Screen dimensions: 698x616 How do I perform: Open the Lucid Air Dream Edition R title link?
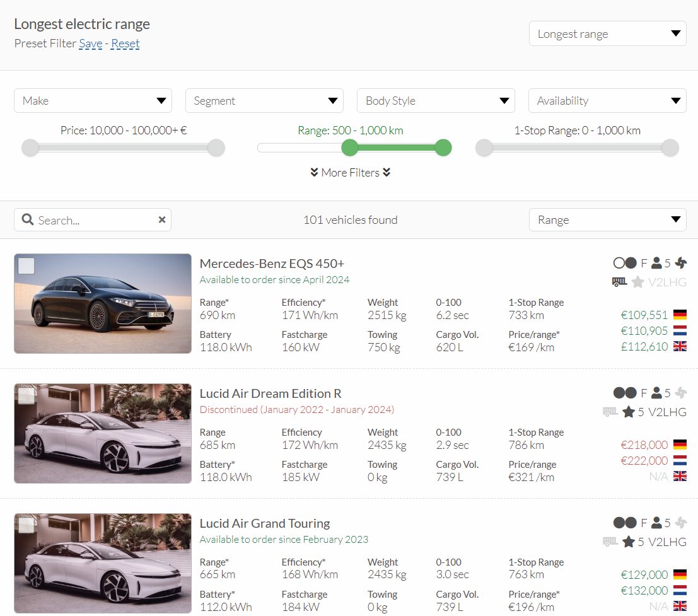[x=270, y=393]
